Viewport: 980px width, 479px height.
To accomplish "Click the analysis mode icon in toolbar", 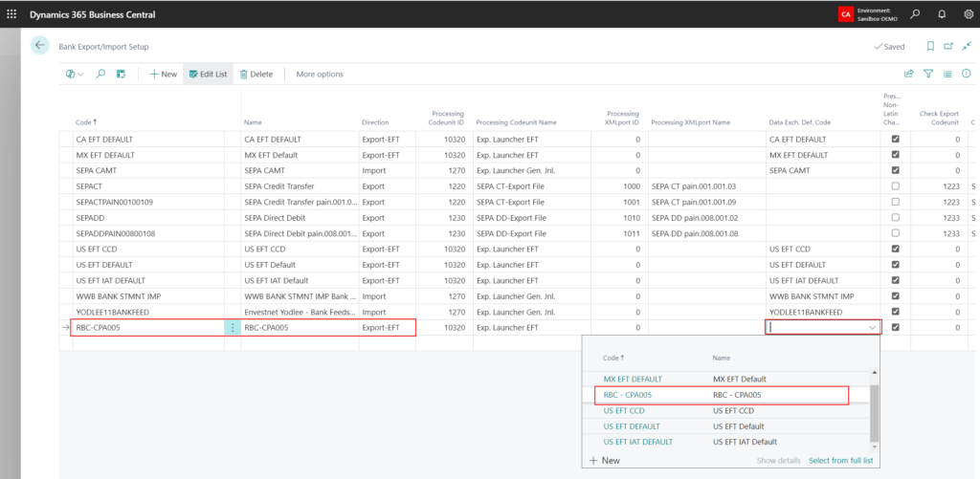I will 122,74.
